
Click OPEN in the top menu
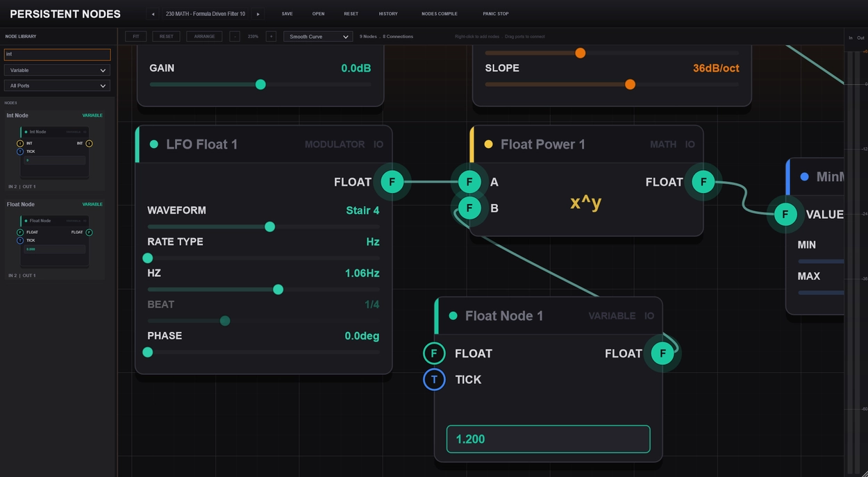pos(318,14)
